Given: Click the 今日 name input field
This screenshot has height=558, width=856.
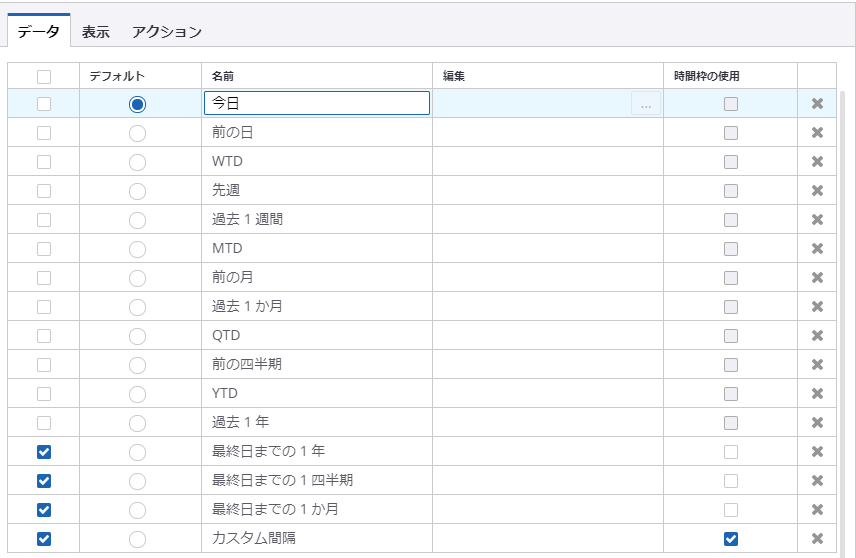Looking at the screenshot, I should (316, 104).
